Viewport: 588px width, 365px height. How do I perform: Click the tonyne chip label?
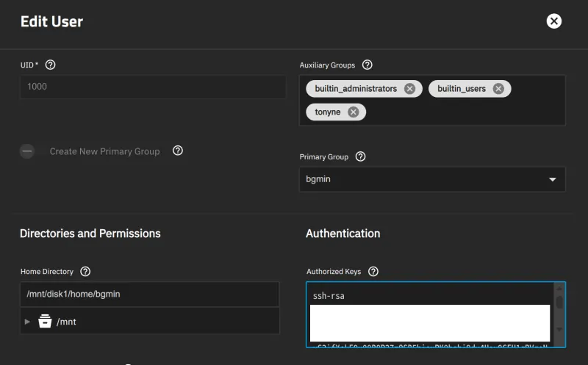[327, 112]
